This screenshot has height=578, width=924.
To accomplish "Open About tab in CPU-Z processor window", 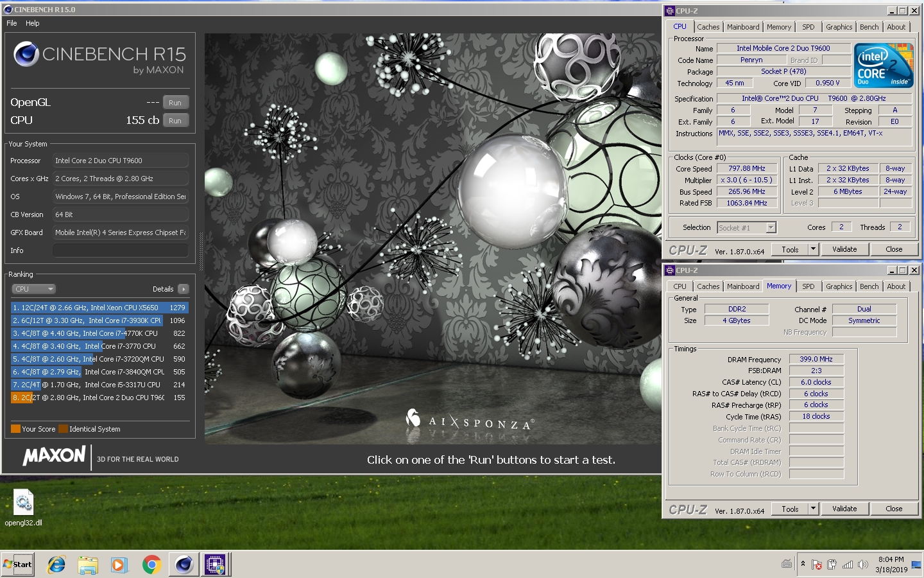I will click(x=896, y=27).
